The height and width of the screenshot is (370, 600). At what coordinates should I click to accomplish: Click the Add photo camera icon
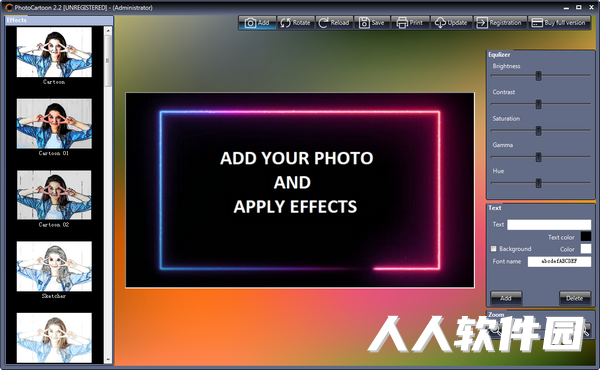pyautogui.click(x=250, y=23)
